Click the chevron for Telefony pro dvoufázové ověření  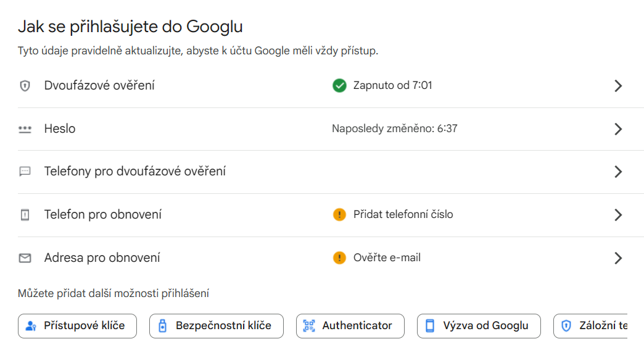coord(618,172)
